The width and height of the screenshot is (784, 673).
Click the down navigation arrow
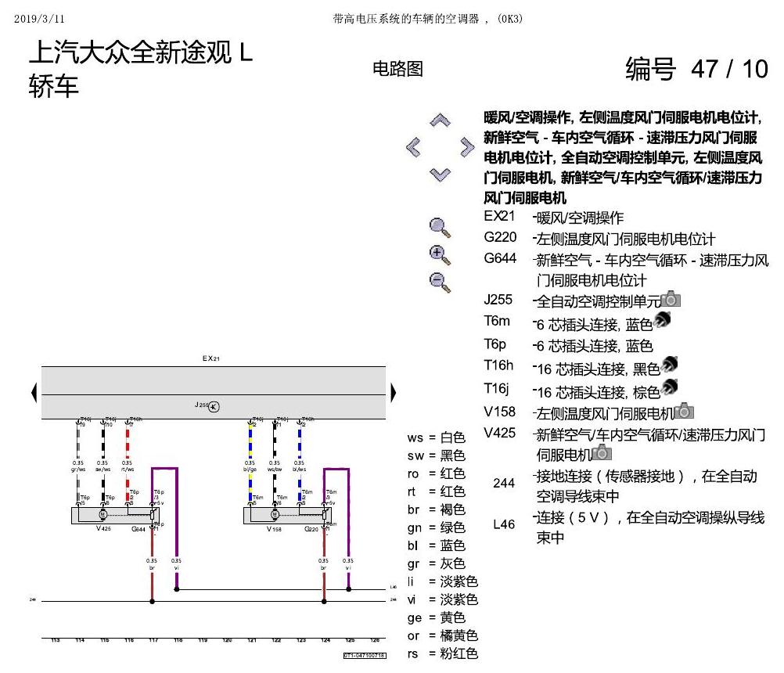click(440, 175)
